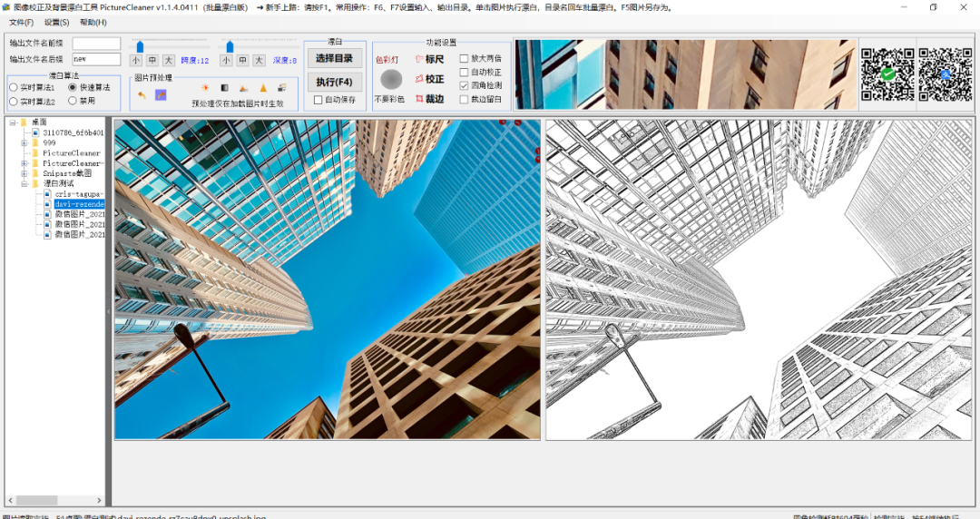Click the orange triangle sharpen icon
Image resolution: width=980 pixels, height=519 pixels.
pos(263,88)
